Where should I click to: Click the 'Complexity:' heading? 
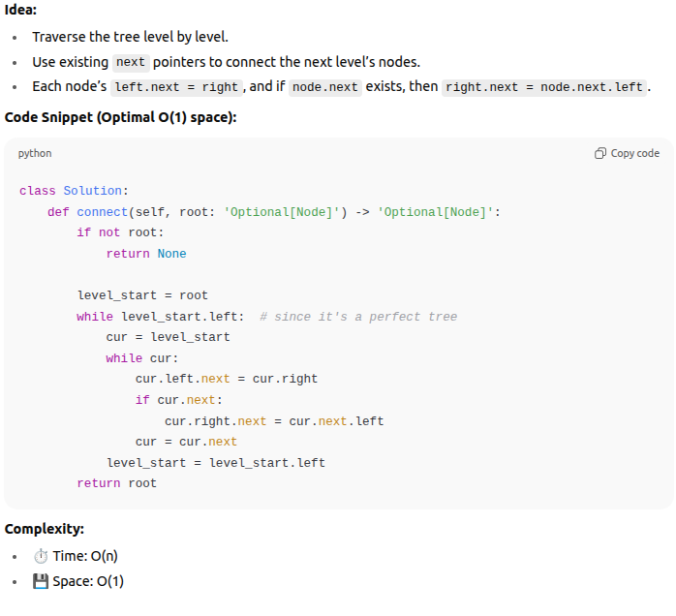[x=45, y=529]
